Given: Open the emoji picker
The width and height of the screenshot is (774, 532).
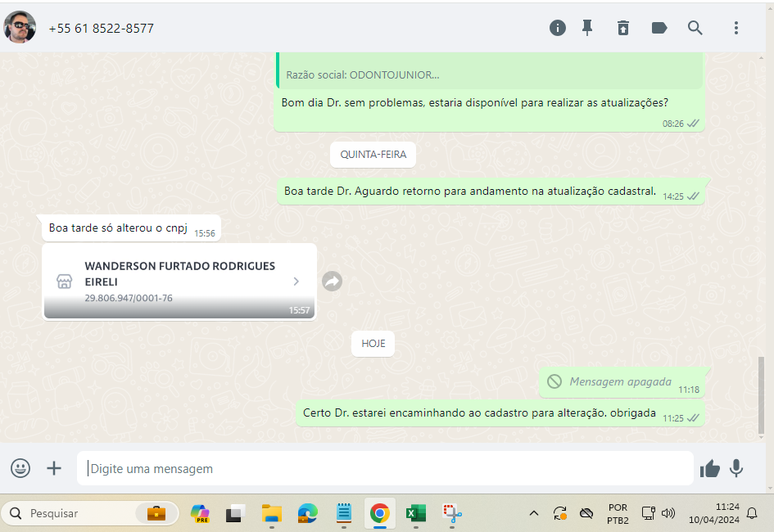Looking at the screenshot, I should 20,468.
